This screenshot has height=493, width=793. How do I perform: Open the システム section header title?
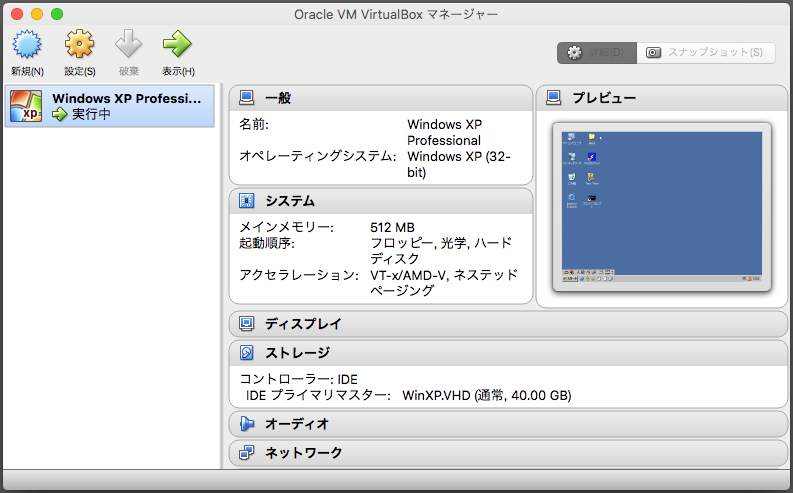click(290, 201)
